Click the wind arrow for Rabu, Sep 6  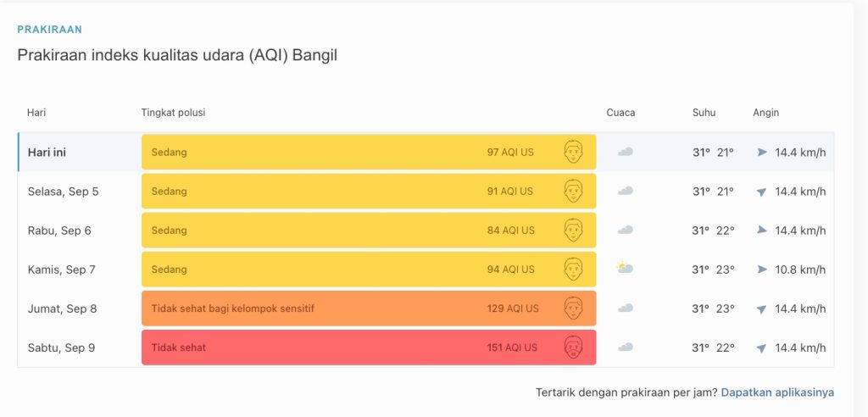[762, 230]
